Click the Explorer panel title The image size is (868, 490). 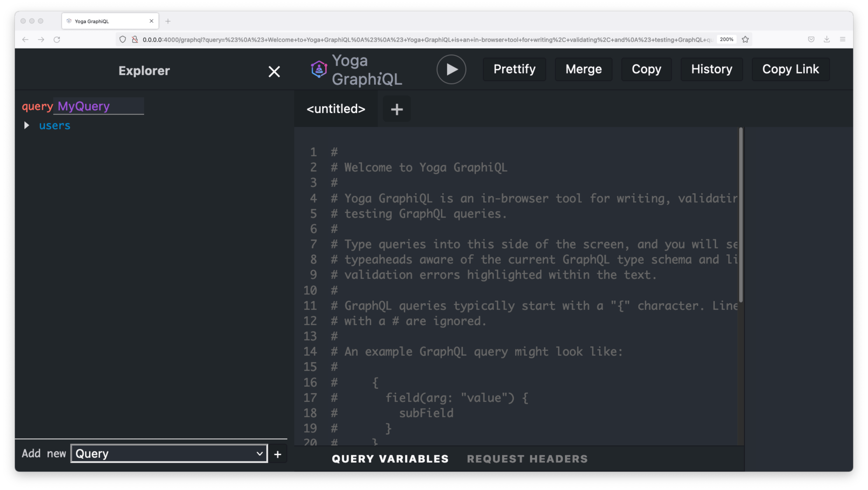[144, 71]
